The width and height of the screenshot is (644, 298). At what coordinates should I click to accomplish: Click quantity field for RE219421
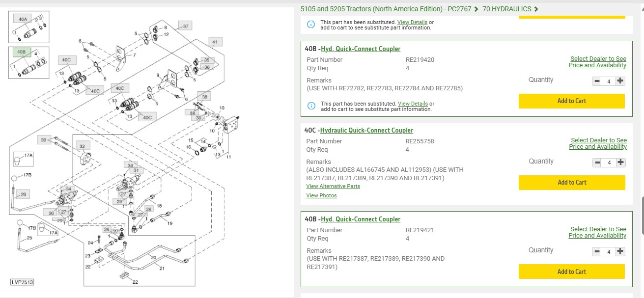(x=609, y=252)
